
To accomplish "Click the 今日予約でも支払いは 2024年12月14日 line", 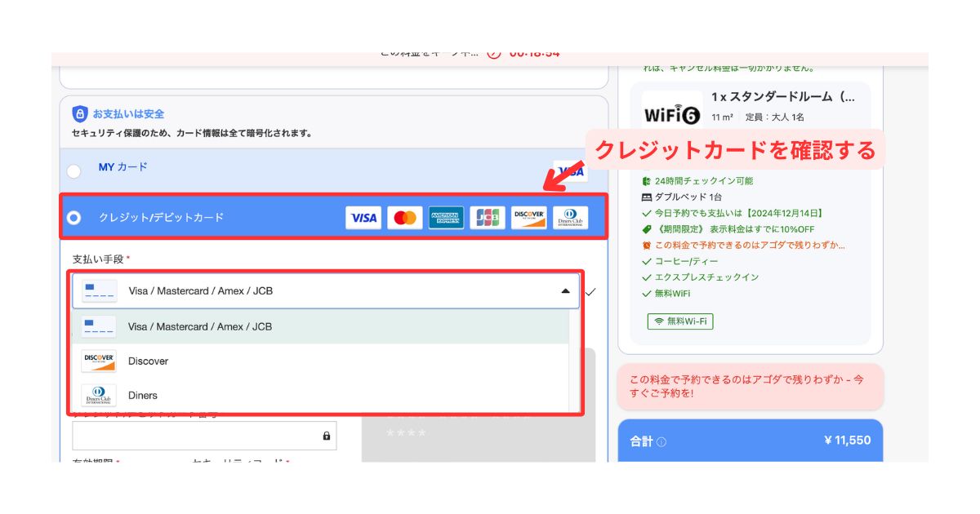I will (733, 214).
